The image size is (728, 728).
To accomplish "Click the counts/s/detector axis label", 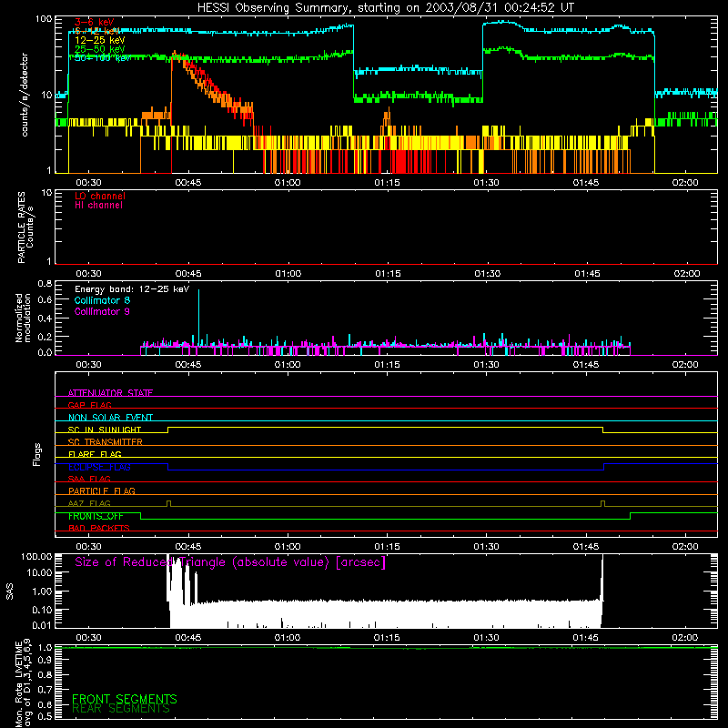I will [x=25, y=95].
